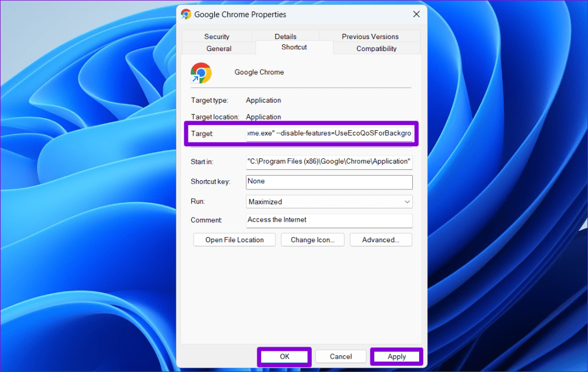Click inside the Target text field
This screenshot has width=588, height=372.
pyautogui.click(x=329, y=133)
